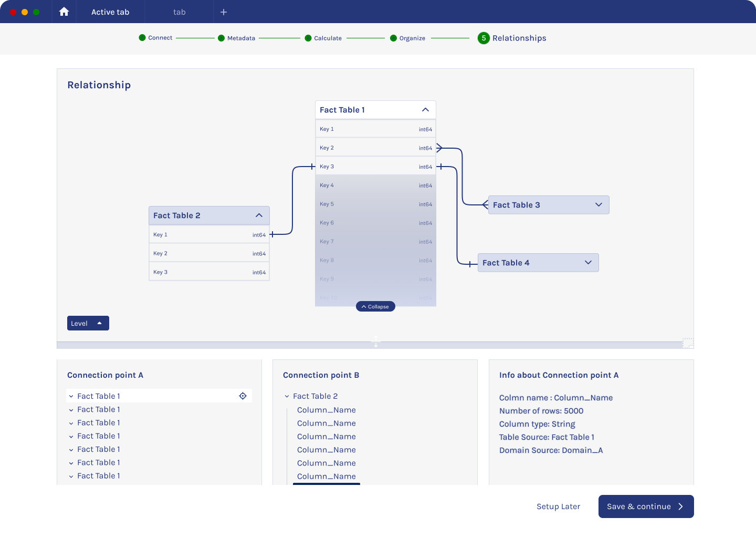Screen dimensions: 756x538
Task: Expand the Fact Table 3 card
Action: click(x=598, y=205)
